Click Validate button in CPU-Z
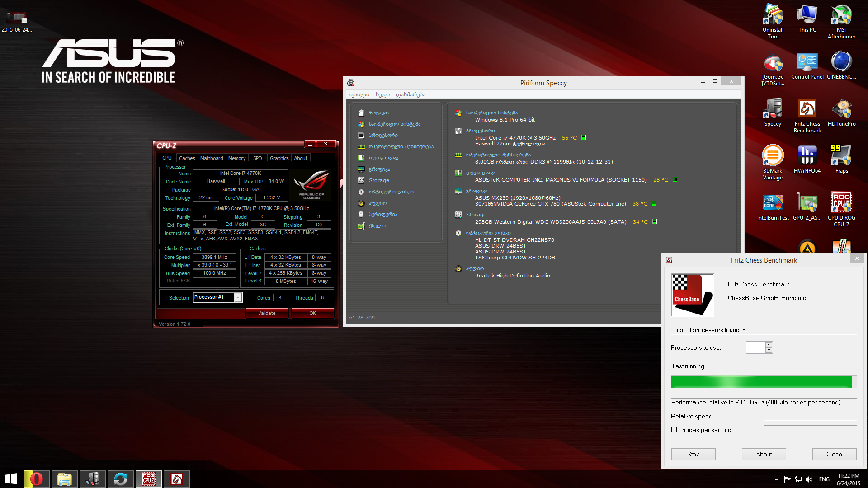Screen dimensions: 868x488 click(267, 313)
